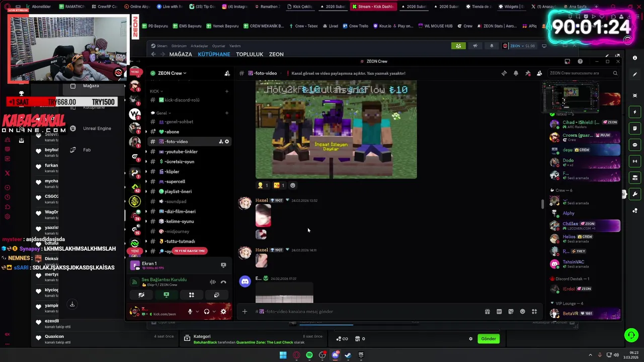The width and height of the screenshot is (644, 362).
Task: Toggle camera in Discord voice panel
Action: [141, 295]
